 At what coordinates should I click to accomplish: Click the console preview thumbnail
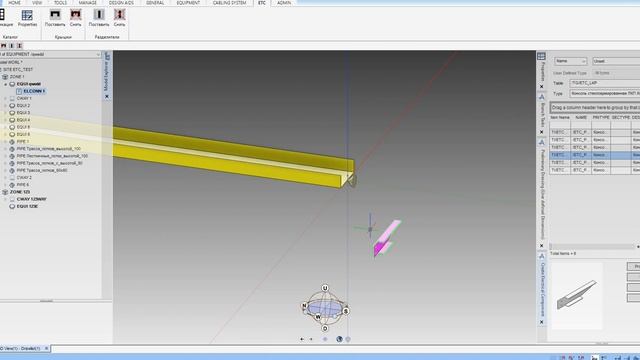click(x=577, y=296)
